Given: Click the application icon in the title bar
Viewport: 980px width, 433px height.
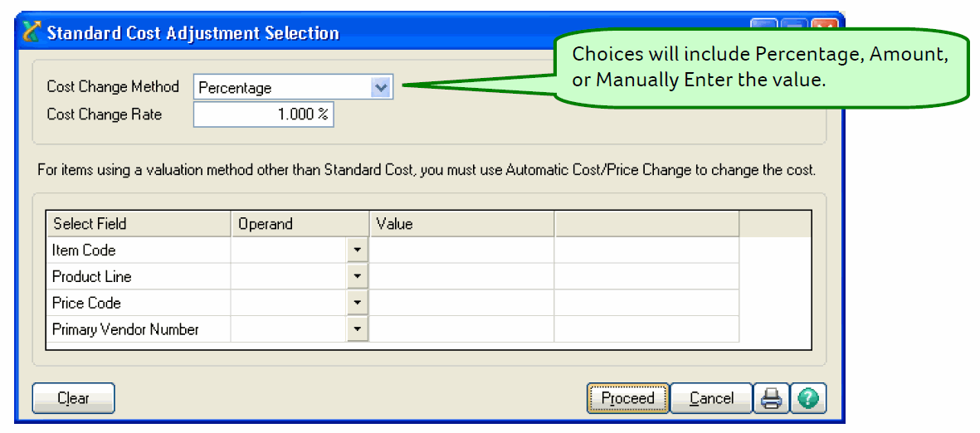Looking at the screenshot, I should (x=32, y=33).
